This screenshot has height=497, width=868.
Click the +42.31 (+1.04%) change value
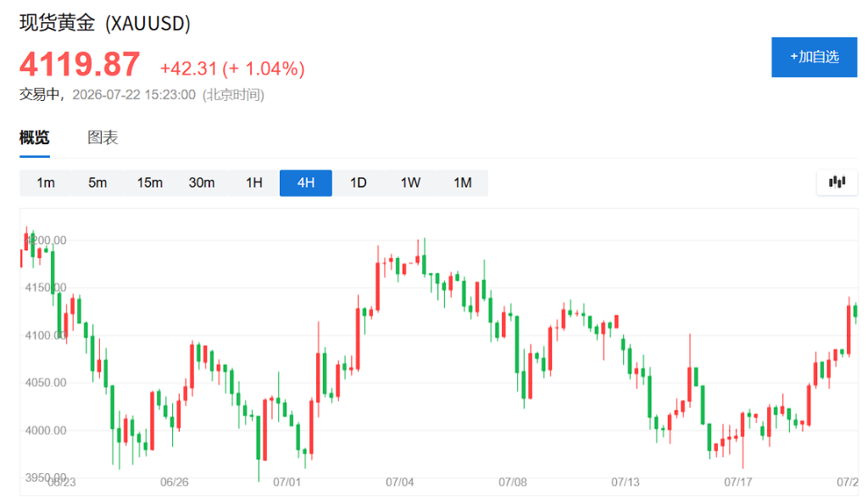[x=232, y=69]
